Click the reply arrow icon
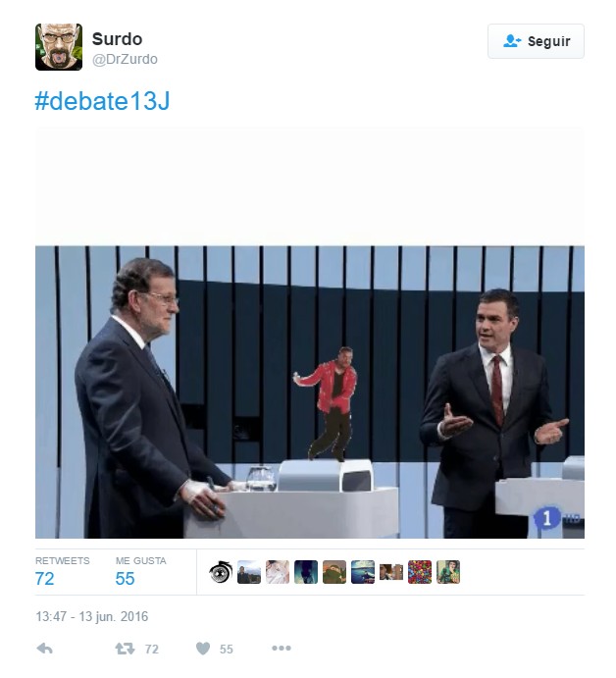This screenshot has width=616, height=678. (x=44, y=649)
